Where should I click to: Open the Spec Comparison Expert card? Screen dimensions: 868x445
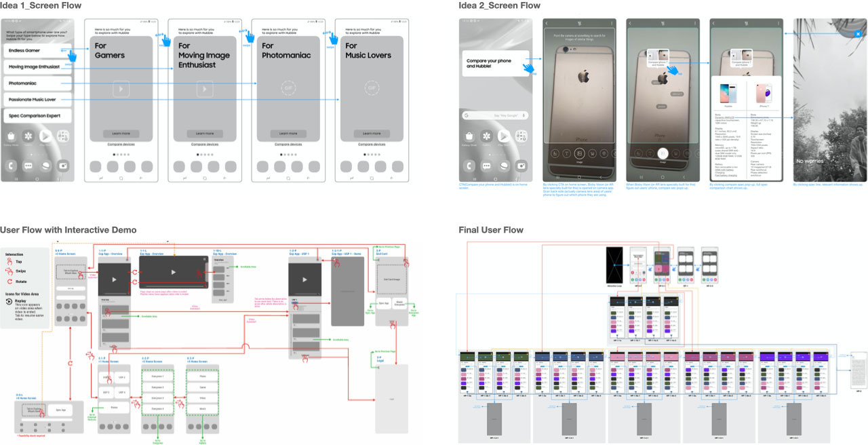coord(37,116)
